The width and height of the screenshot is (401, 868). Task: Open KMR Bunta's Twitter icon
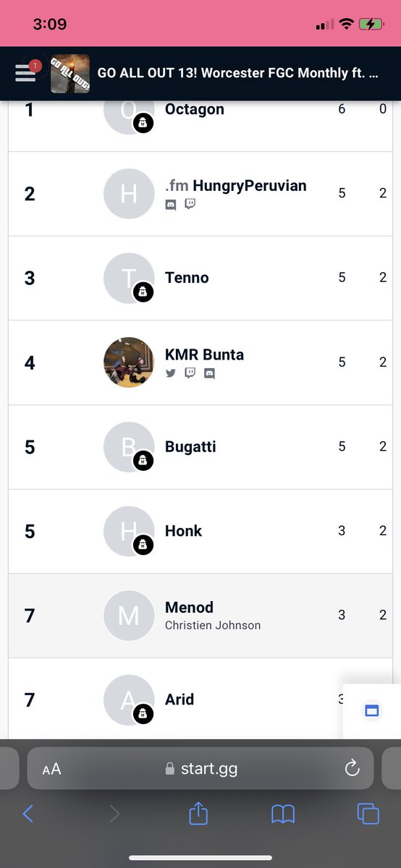tap(171, 373)
